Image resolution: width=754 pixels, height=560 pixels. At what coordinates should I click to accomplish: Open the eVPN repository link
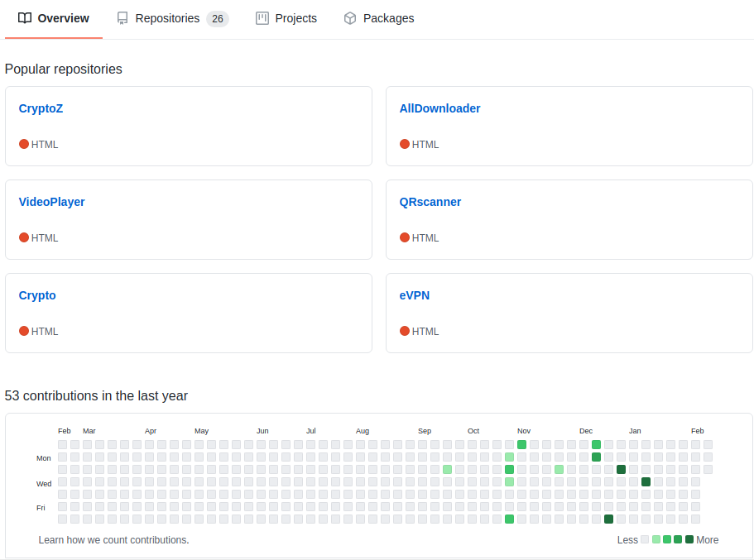415,295
